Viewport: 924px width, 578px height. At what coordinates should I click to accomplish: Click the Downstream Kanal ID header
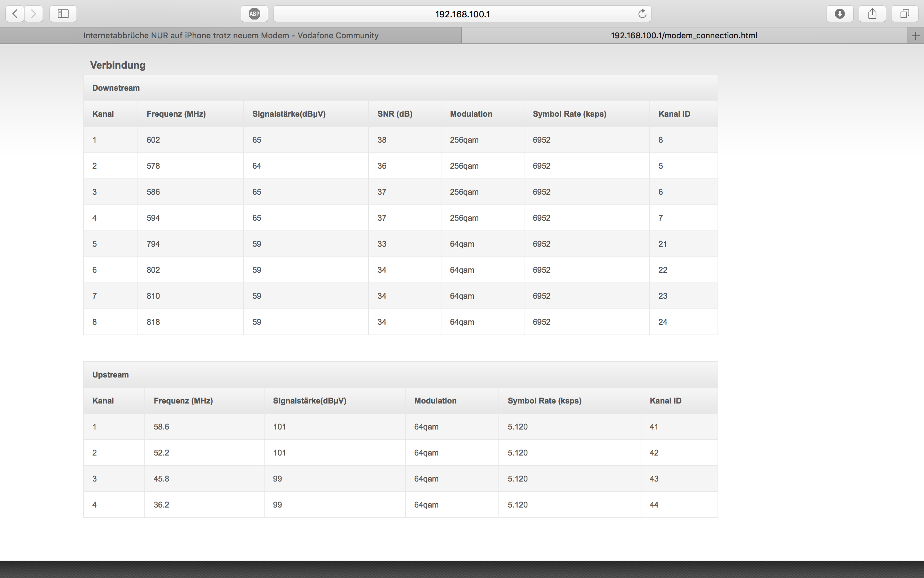click(x=674, y=114)
